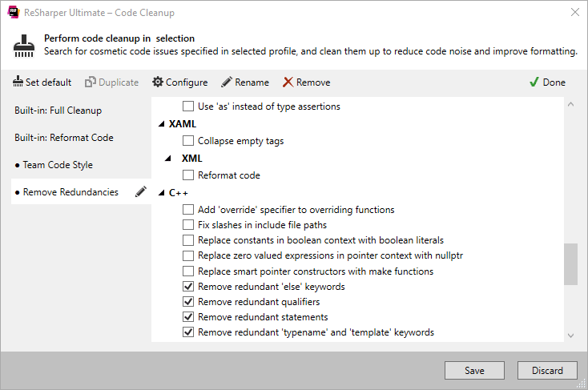Screen dimensions: 588x390
Task: Click the dialog resize grip corner
Action: (582, 384)
